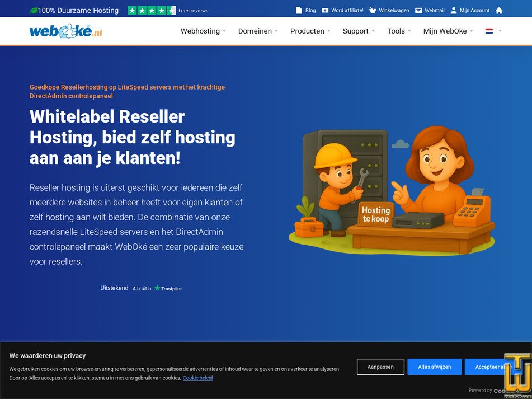Click the Webmail envelope icon
The image size is (532, 399).
[x=418, y=11]
